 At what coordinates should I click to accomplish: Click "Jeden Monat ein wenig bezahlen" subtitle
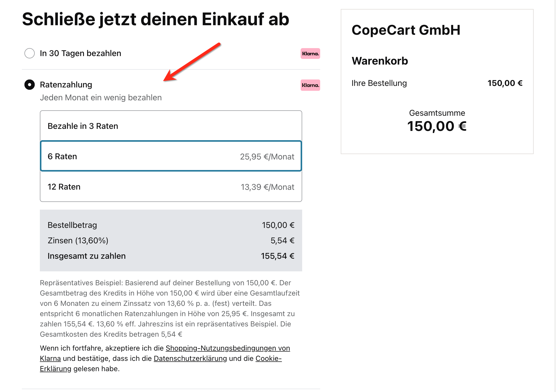pos(101,97)
